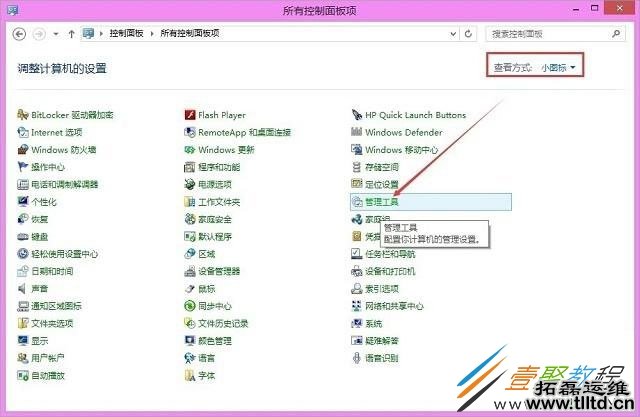Click the HP Quick Launch Buttons icon

pos(357,115)
